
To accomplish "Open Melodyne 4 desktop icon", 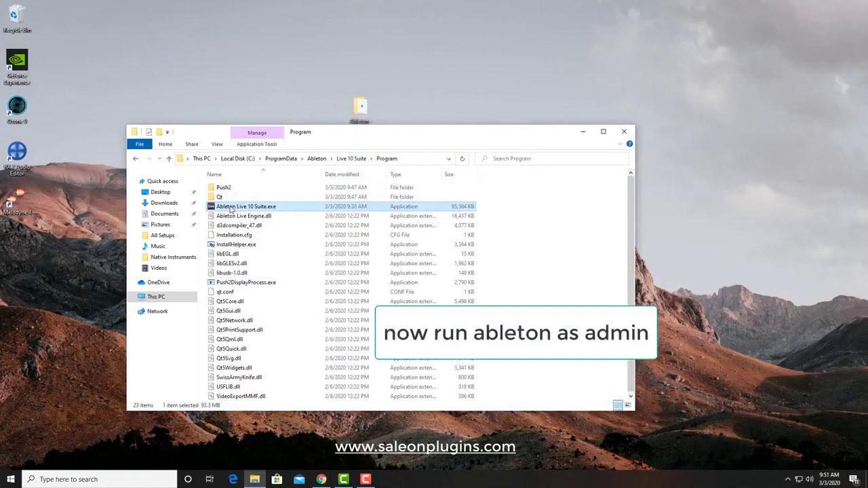I will 17,202.
